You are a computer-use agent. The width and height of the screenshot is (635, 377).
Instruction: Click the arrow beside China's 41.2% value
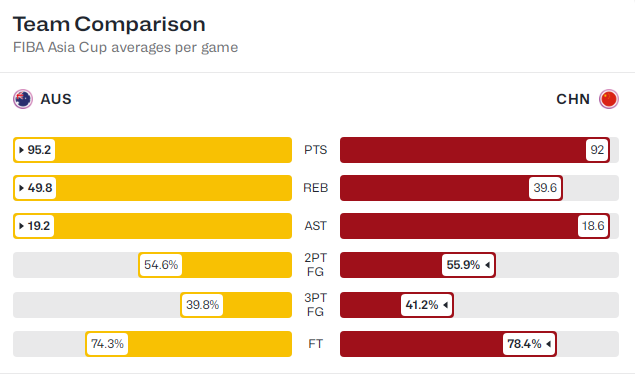tap(445, 305)
